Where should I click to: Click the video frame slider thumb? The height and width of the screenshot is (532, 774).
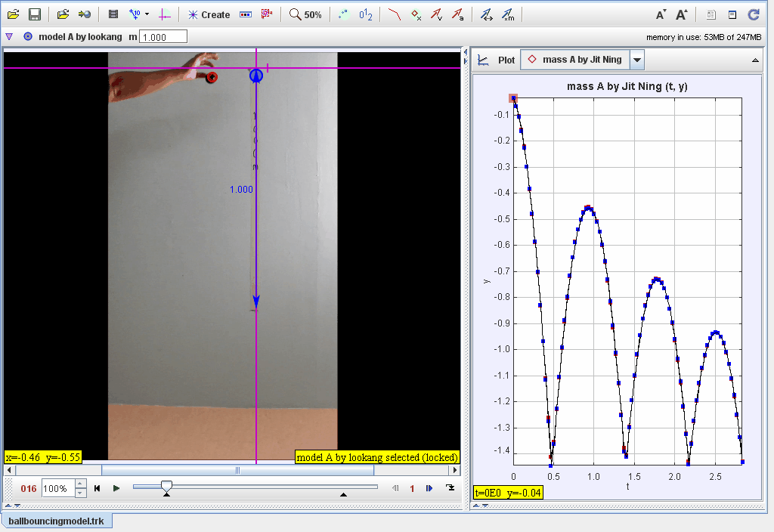167,487
